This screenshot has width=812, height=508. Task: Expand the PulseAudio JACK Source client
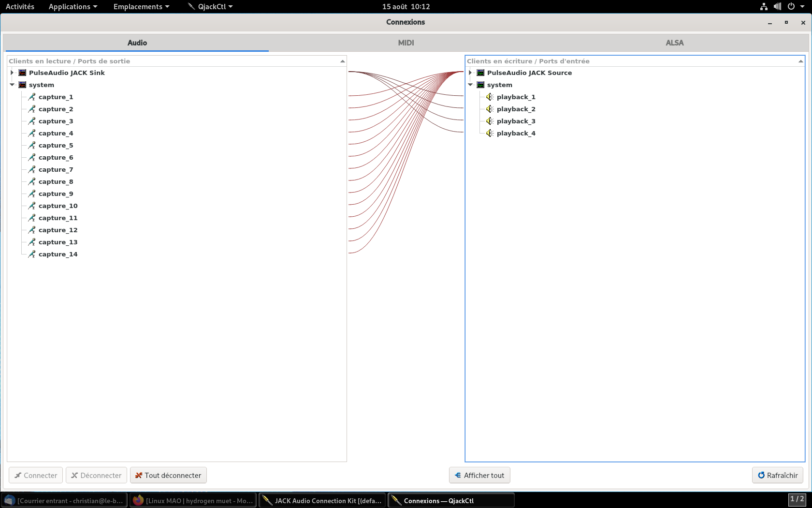470,73
